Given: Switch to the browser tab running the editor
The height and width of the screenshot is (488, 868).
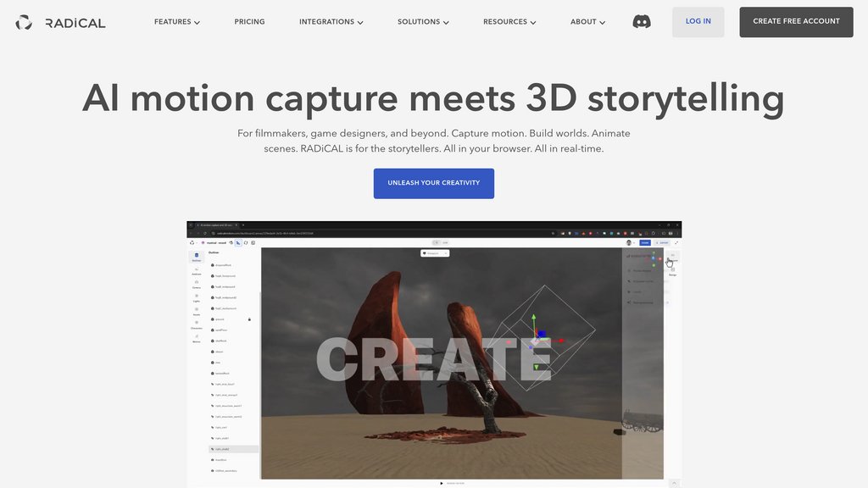Looking at the screenshot, I should [x=219, y=224].
